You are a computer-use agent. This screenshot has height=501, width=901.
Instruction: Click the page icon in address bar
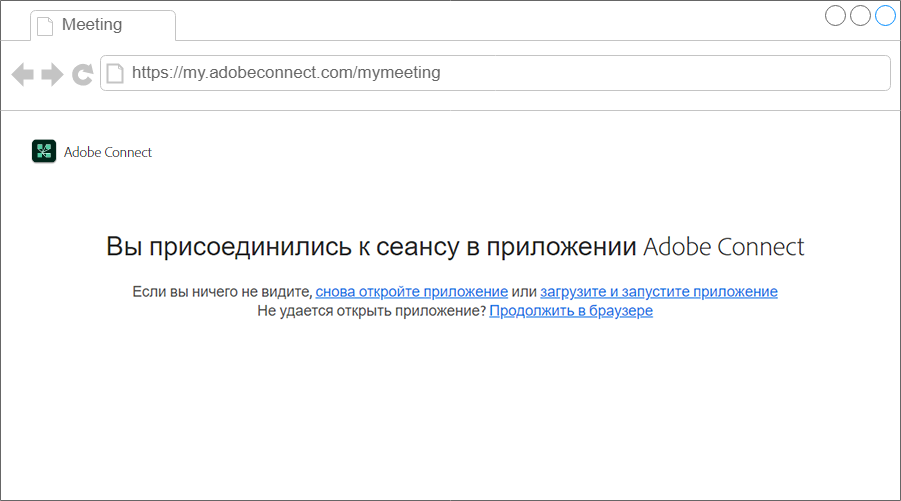point(115,73)
